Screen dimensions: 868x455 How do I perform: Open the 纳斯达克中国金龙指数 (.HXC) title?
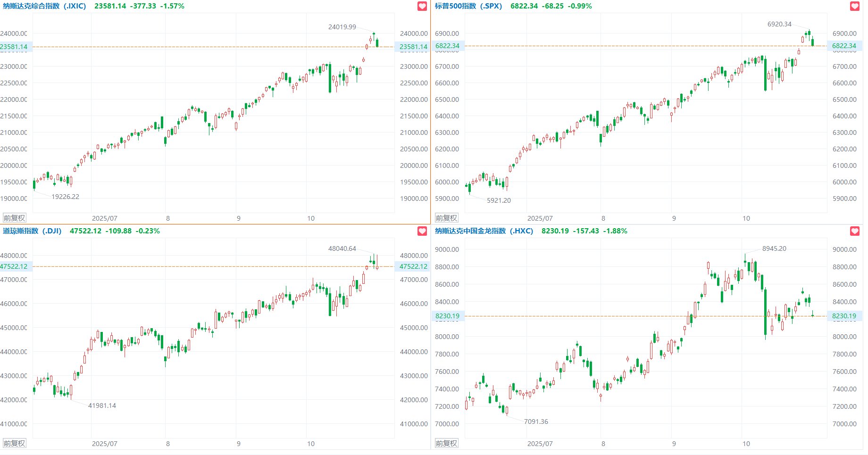[484, 231]
